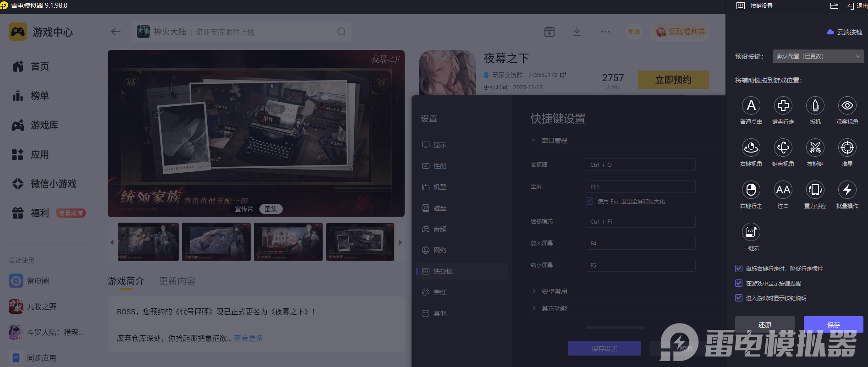Expand the 安卓常用 section
The height and width of the screenshot is (367, 868).
click(x=554, y=291)
